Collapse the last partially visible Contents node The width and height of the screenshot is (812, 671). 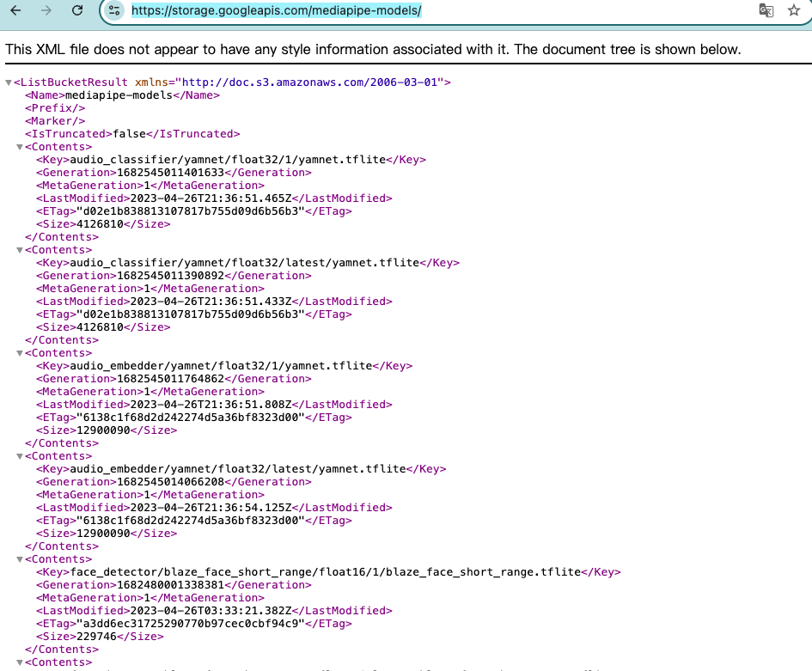[20, 662]
